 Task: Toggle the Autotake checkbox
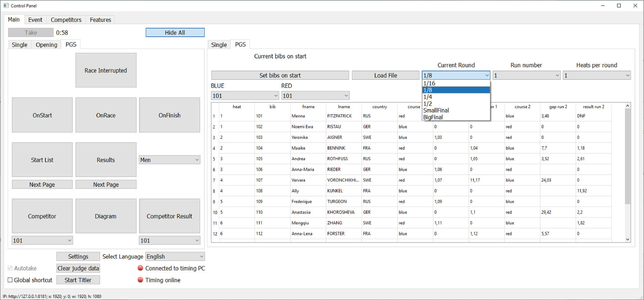click(x=10, y=268)
